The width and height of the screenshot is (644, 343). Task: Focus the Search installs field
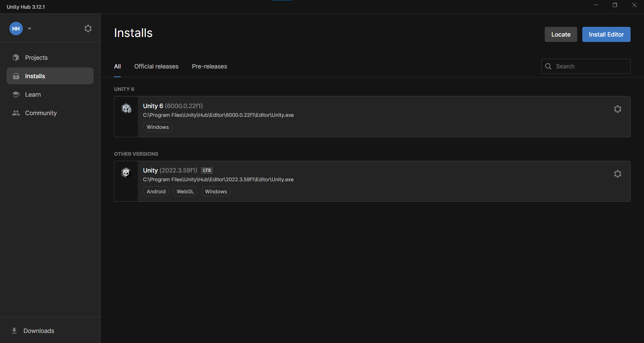586,66
